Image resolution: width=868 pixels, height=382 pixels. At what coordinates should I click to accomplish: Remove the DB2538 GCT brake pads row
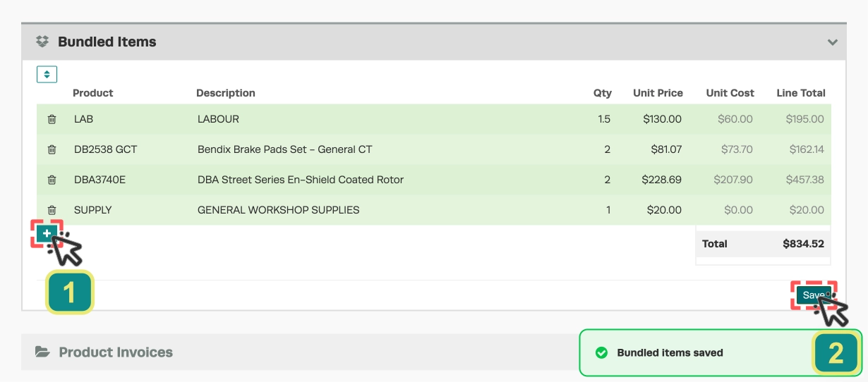[52, 149]
